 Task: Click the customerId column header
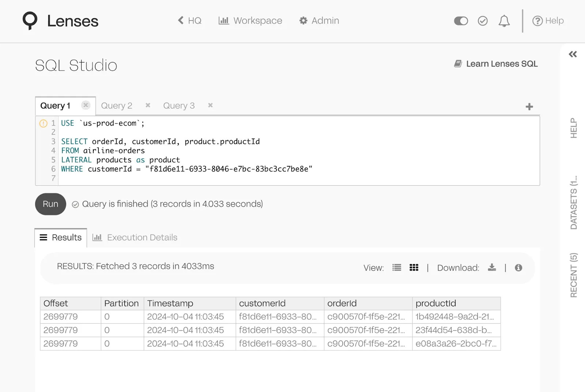coord(280,303)
